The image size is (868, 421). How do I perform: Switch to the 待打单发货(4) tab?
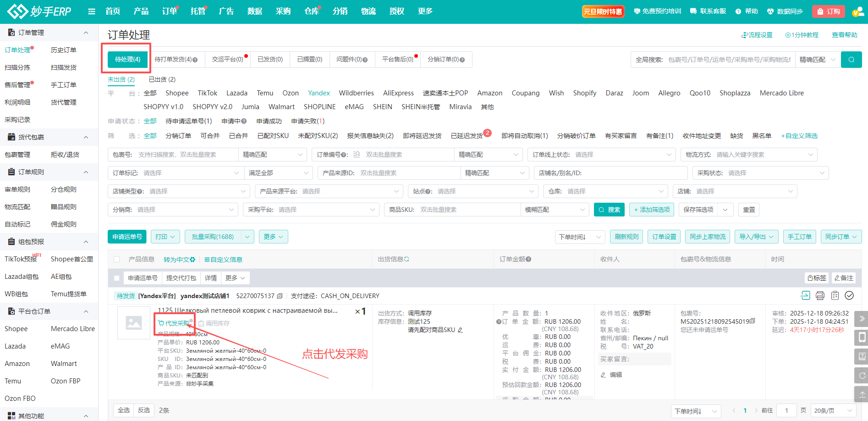[176, 60]
